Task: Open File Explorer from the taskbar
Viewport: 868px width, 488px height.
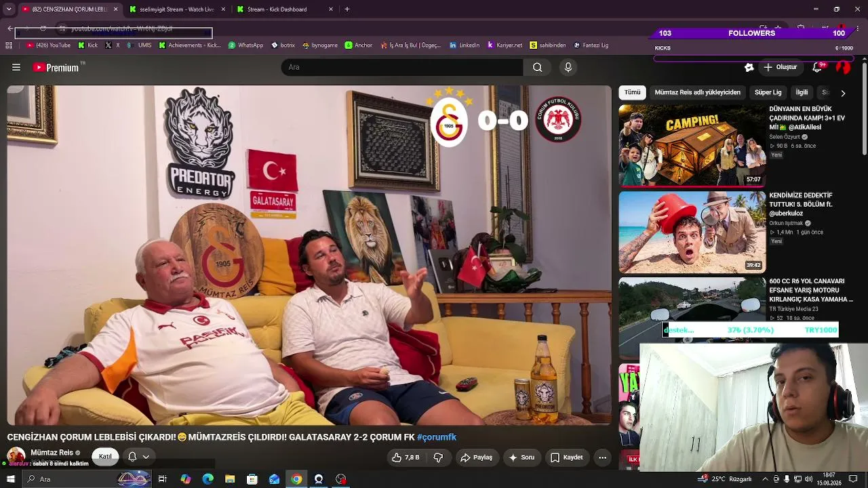Action: point(230,479)
